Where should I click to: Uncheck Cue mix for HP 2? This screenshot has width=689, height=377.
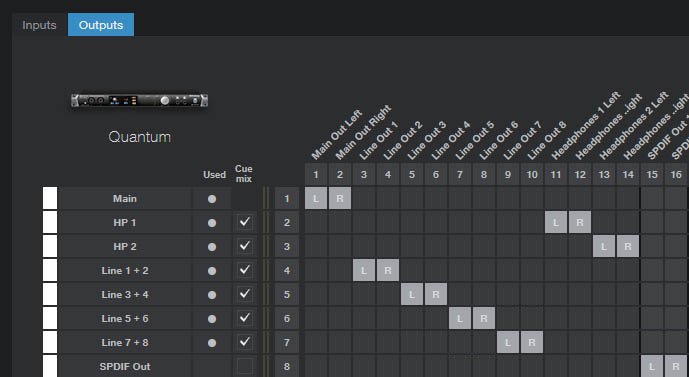click(245, 246)
